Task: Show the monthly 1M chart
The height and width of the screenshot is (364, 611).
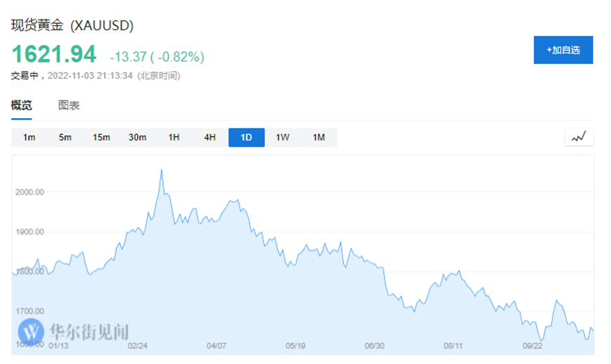Action: [x=319, y=138]
